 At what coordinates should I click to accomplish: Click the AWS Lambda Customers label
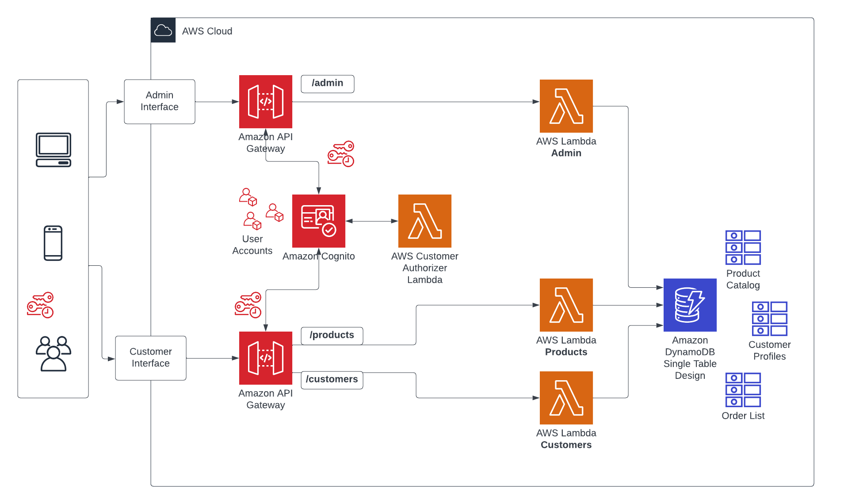(566, 439)
